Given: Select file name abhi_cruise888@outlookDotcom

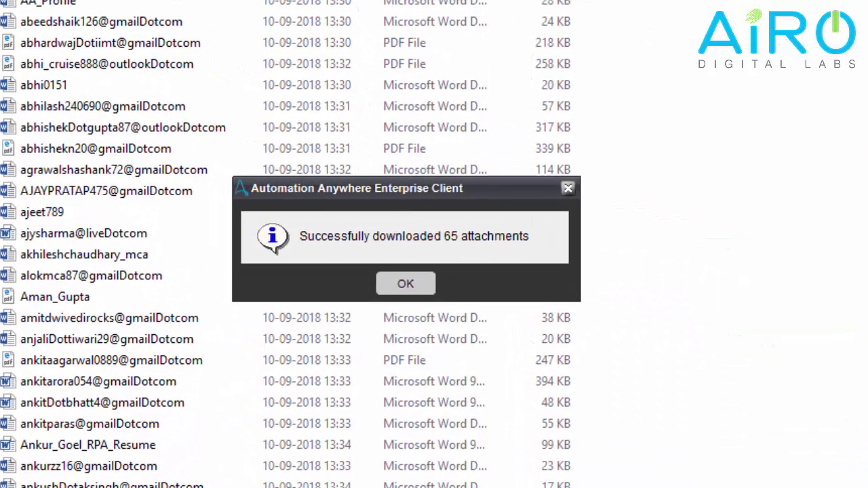Looking at the screenshot, I should (x=107, y=64).
